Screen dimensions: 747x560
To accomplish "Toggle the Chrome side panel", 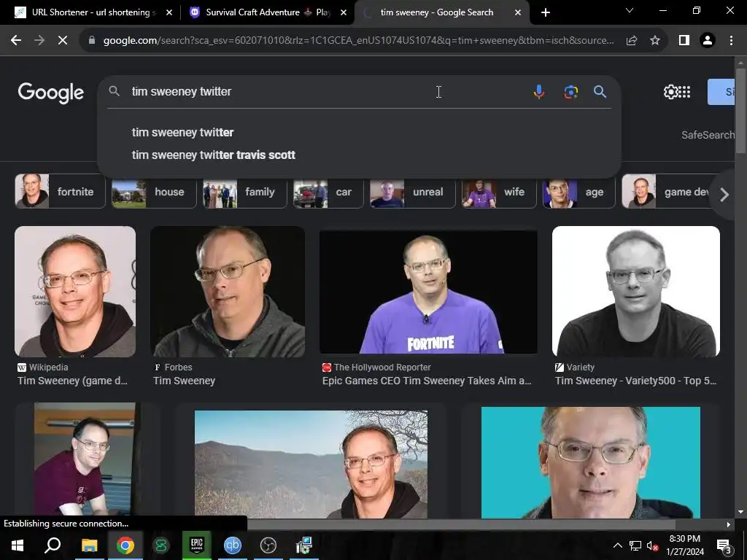I will point(684,41).
